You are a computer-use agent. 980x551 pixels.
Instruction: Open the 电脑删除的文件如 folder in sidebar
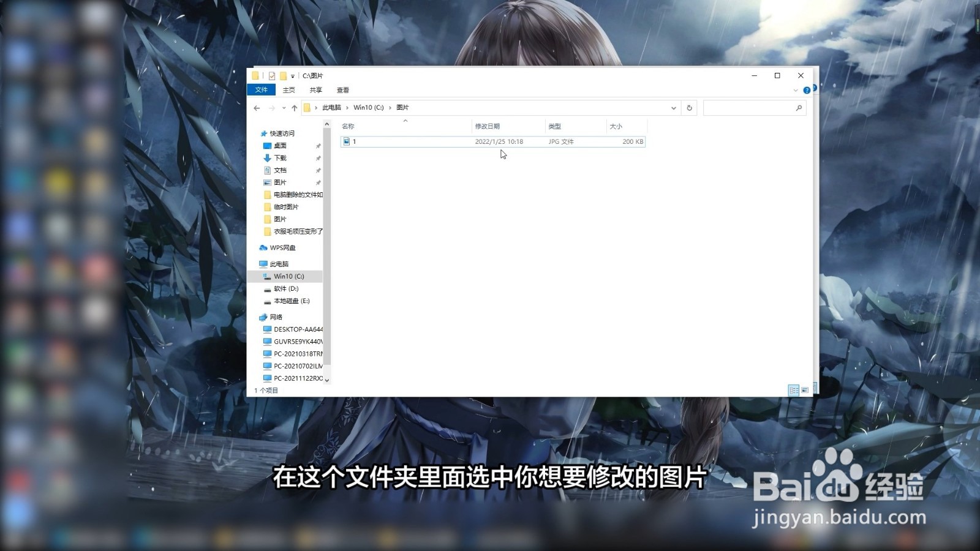click(x=298, y=195)
